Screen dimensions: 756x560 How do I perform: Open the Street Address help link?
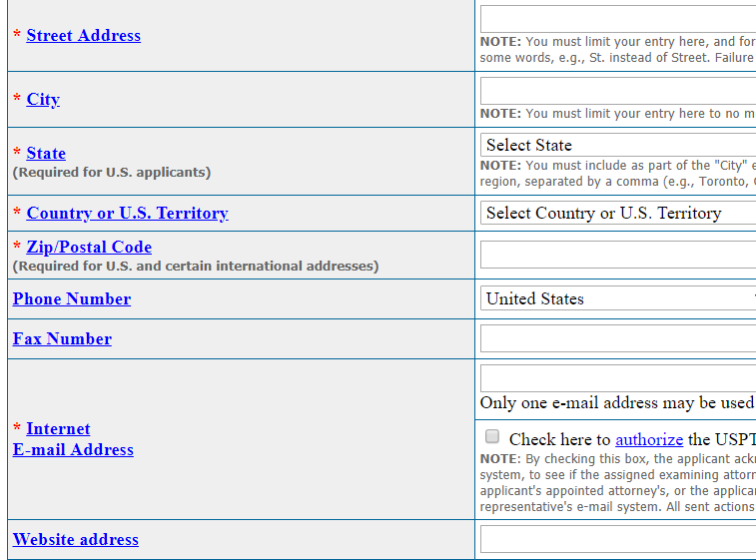[83, 36]
